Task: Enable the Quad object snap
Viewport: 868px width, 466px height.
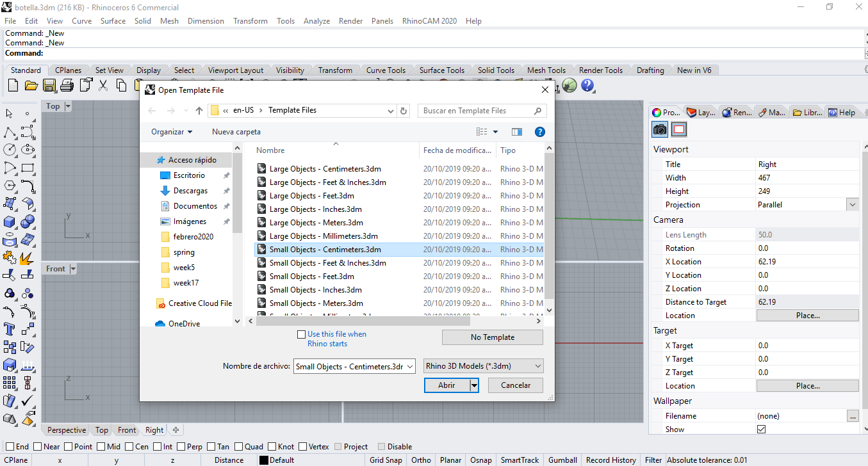Action: point(239,447)
